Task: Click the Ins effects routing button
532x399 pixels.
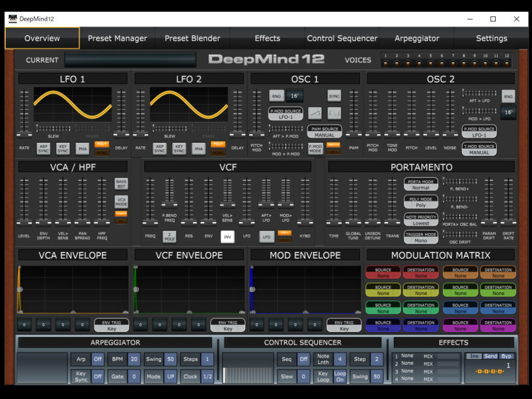Action: [474, 356]
